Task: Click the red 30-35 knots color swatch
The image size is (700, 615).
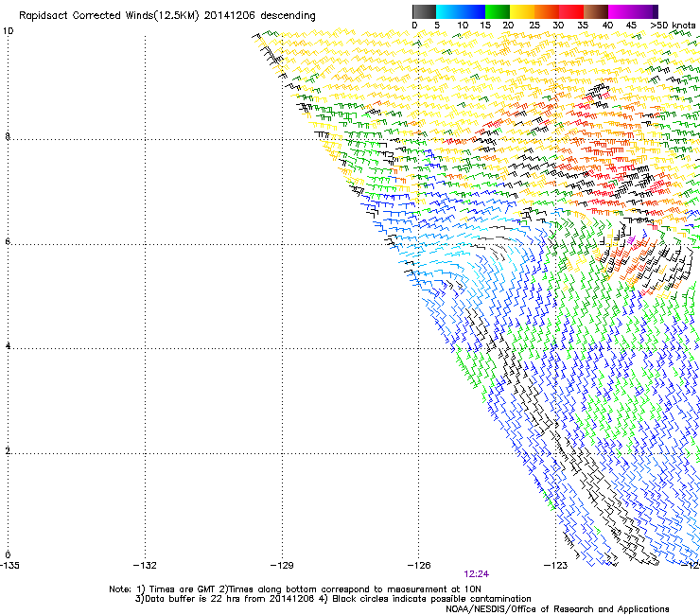Action: pos(571,11)
